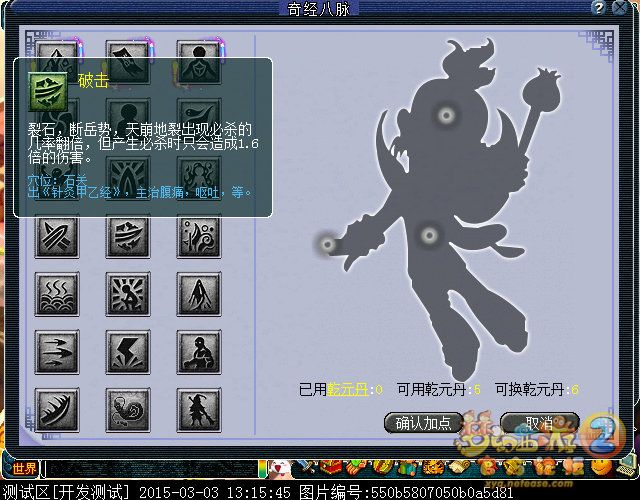Select the three arrows skill icon
Screen dimensions: 640x500
pyautogui.click(x=57, y=352)
